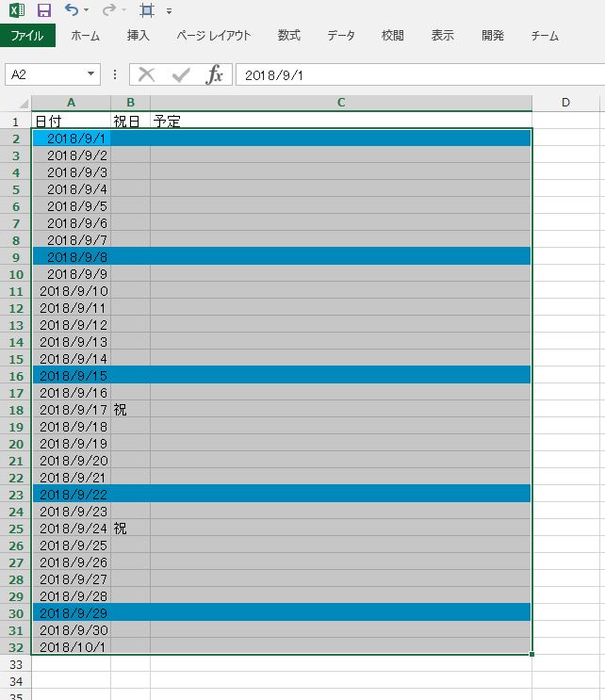Select cell containing 2018/10/1
The image size is (605, 700).
pyautogui.click(x=72, y=647)
